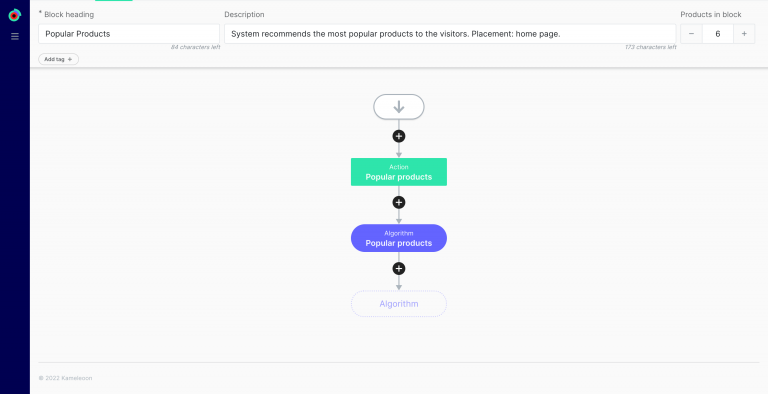Screen dimensions: 768x394
Task: Click the Products in block label
Action: (x=711, y=15)
